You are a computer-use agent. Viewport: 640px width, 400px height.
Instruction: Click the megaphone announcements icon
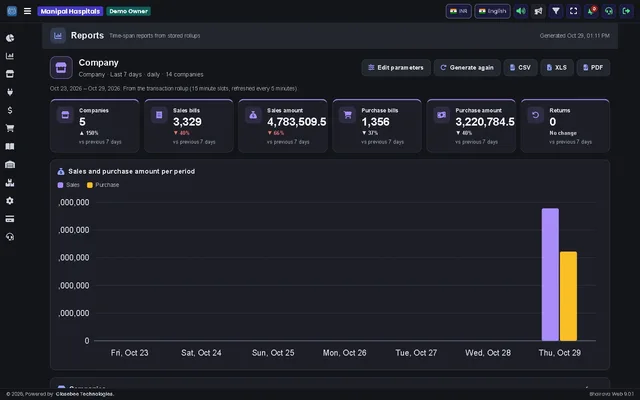click(x=538, y=11)
